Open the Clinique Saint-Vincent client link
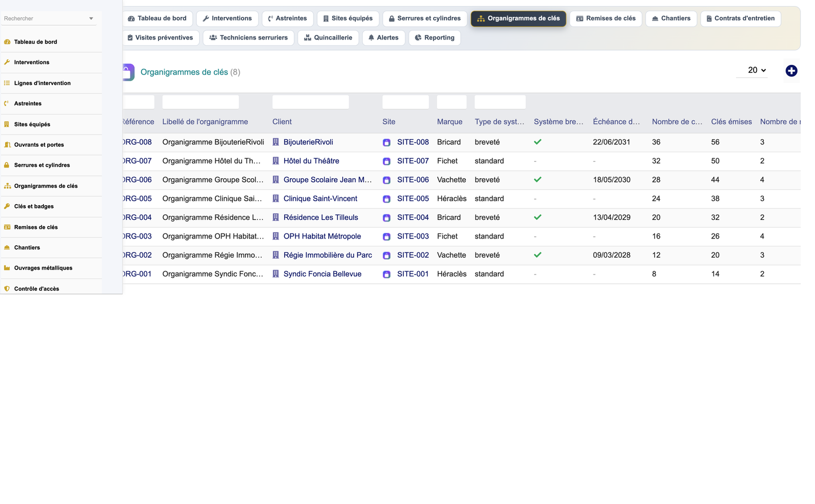The height and width of the screenshot is (504, 815). point(320,198)
